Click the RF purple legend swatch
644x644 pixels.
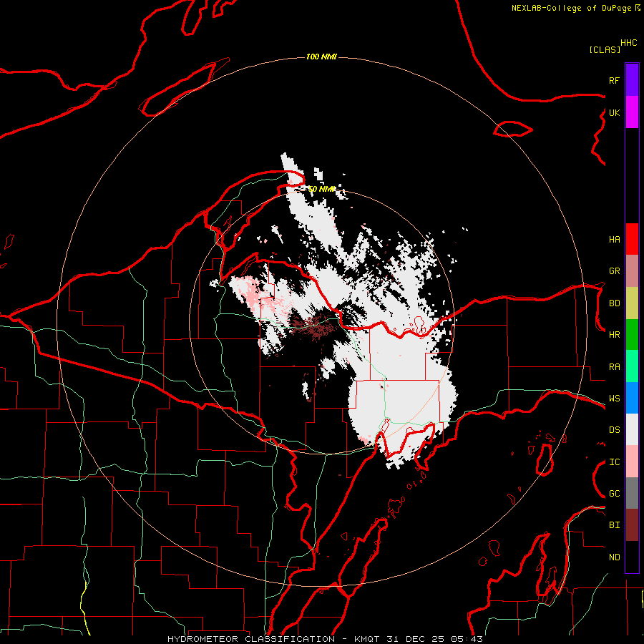coord(632,80)
